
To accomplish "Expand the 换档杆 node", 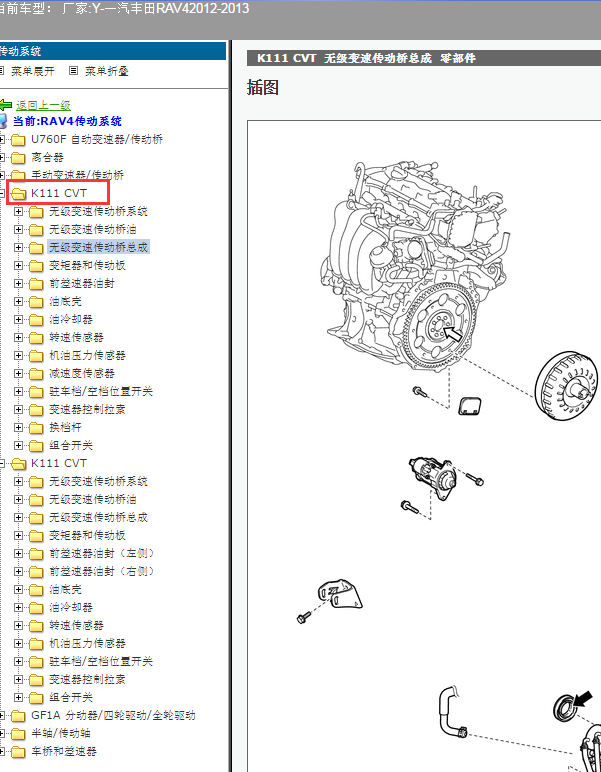I will click(19, 427).
